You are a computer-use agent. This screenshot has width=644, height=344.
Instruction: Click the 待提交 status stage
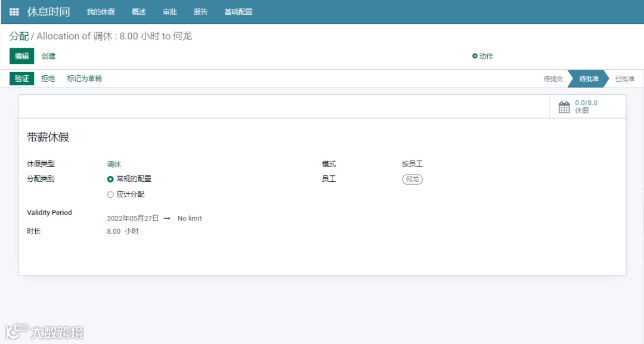[x=553, y=79]
